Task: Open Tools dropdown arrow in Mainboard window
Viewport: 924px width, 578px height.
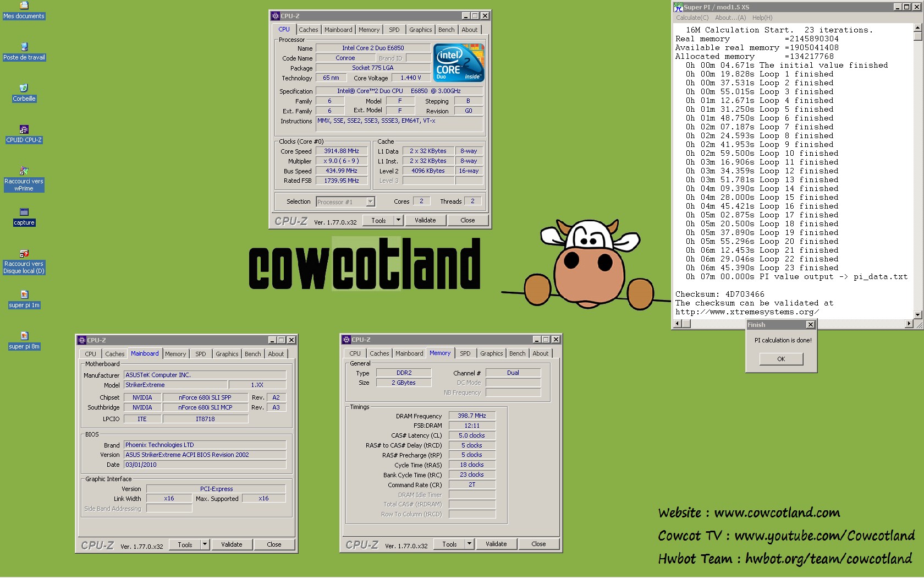Action: [205, 544]
